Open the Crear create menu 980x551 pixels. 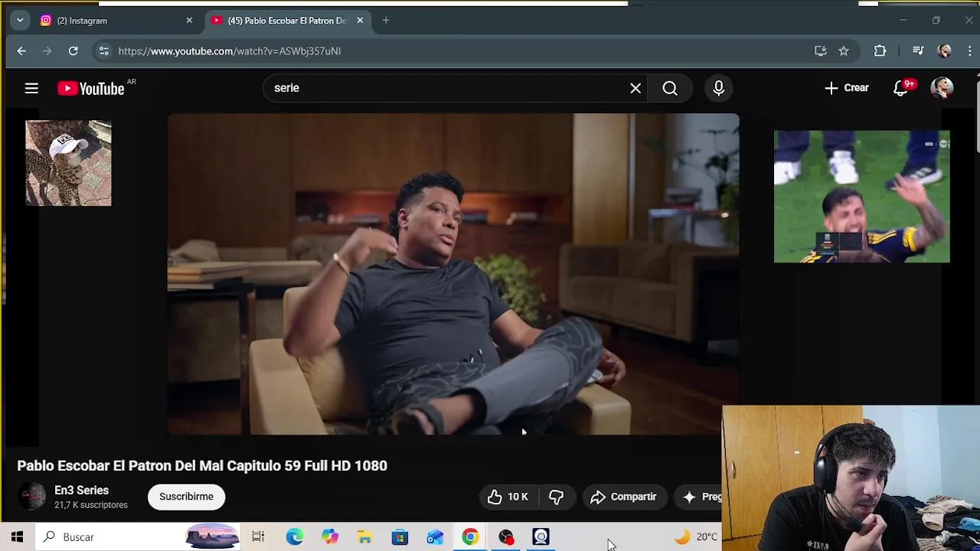point(847,88)
